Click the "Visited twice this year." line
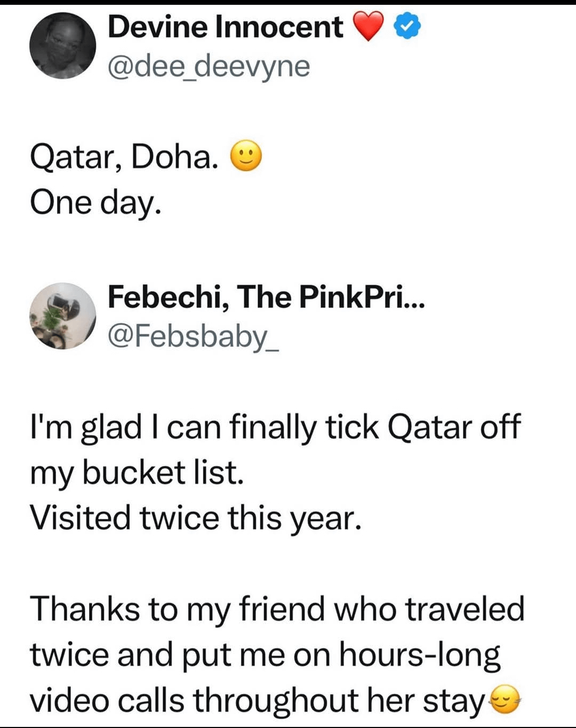576x728 pixels. [x=195, y=518]
